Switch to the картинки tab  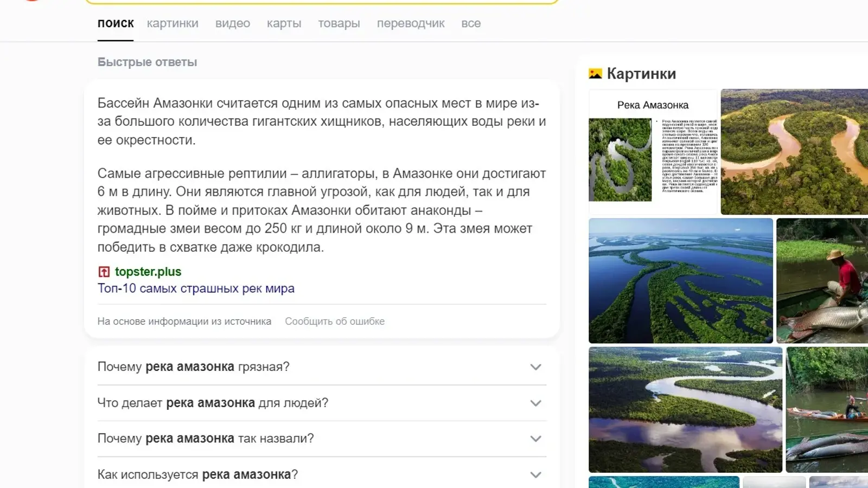pos(173,23)
